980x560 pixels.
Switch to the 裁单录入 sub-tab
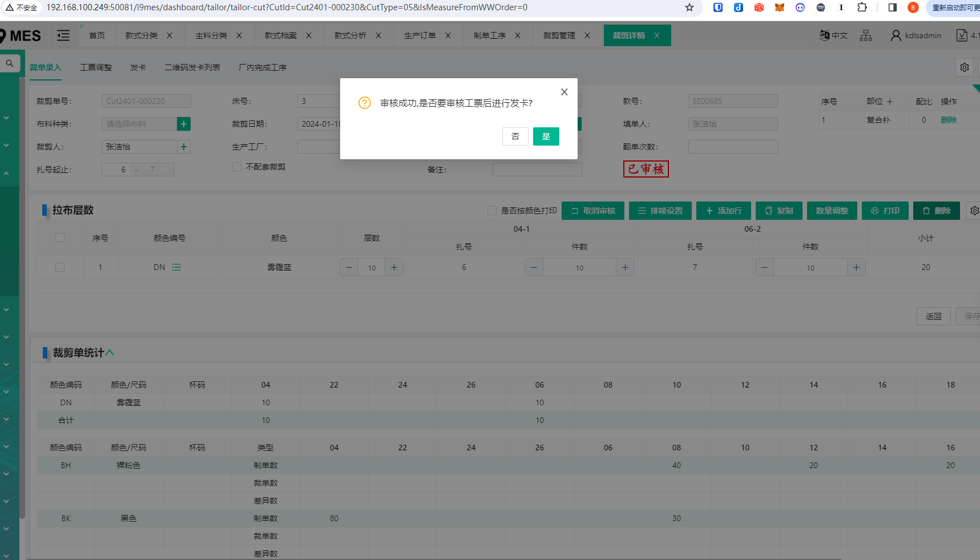pyautogui.click(x=46, y=67)
